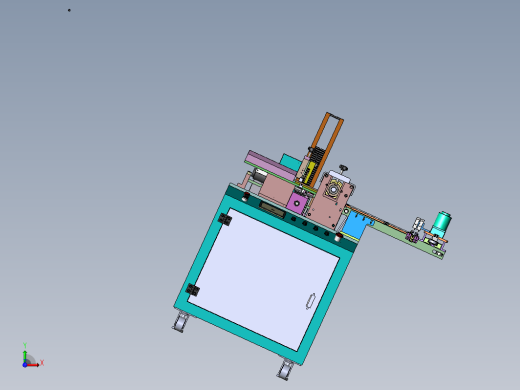Viewport: 520px width, 390px height.
Task: Pick the right caster wheel under cabinet
Action: [x=285, y=370]
